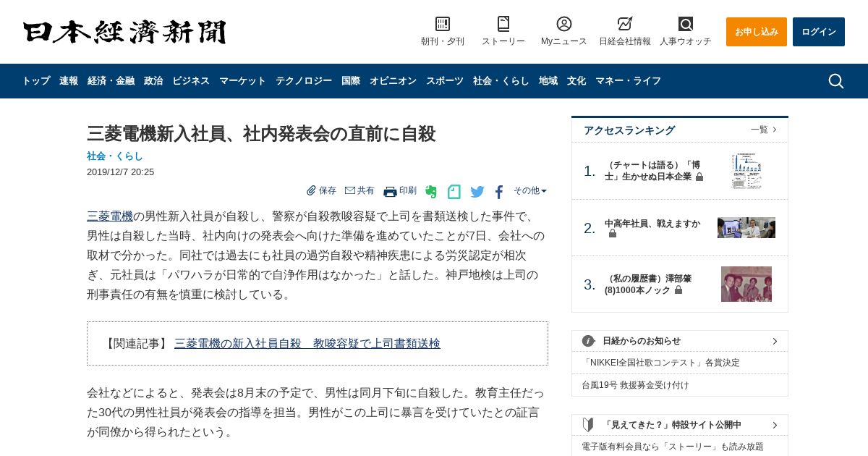Open 電子版有料会員なら「ストーリー」も読み放題 link
Screen dimensions: 868x456
tap(673, 447)
